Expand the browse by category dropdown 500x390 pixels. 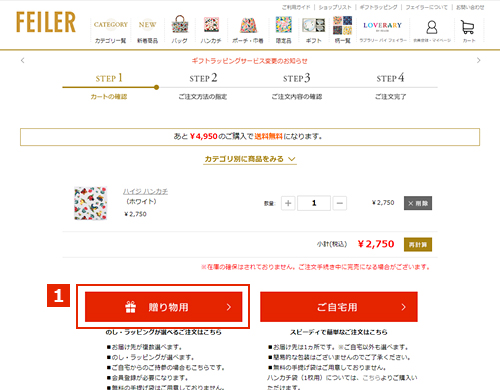point(250,159)
